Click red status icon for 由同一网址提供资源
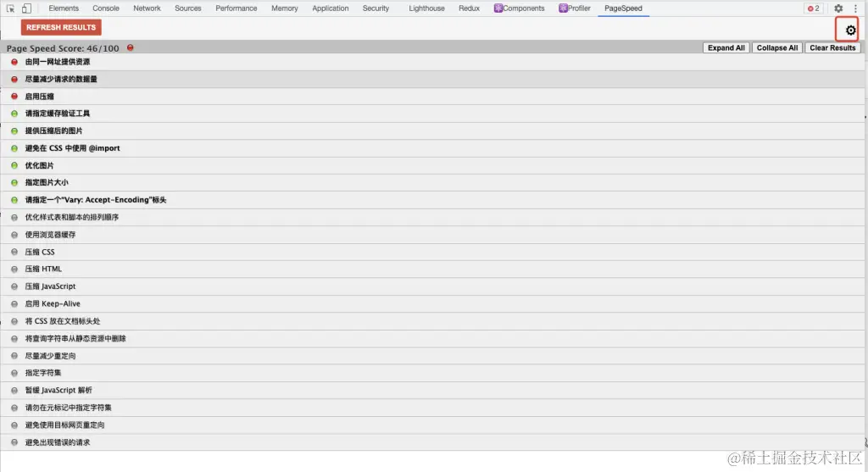This screenshot has height=472, width=868. click(x=14, y=62)
